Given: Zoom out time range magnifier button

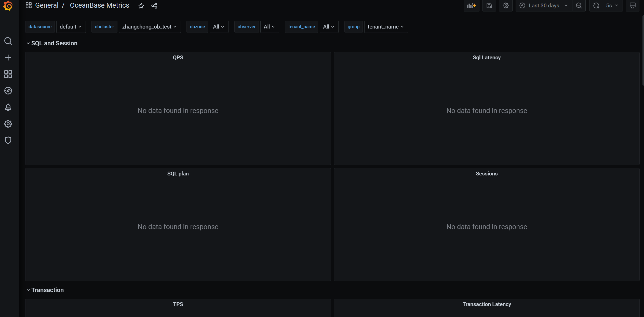Looking at the screenshot, I should [x=579, y=6].
